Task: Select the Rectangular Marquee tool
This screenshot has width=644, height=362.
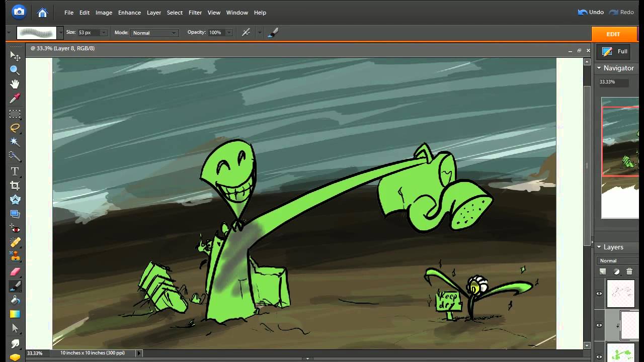Action: [15, 114]
